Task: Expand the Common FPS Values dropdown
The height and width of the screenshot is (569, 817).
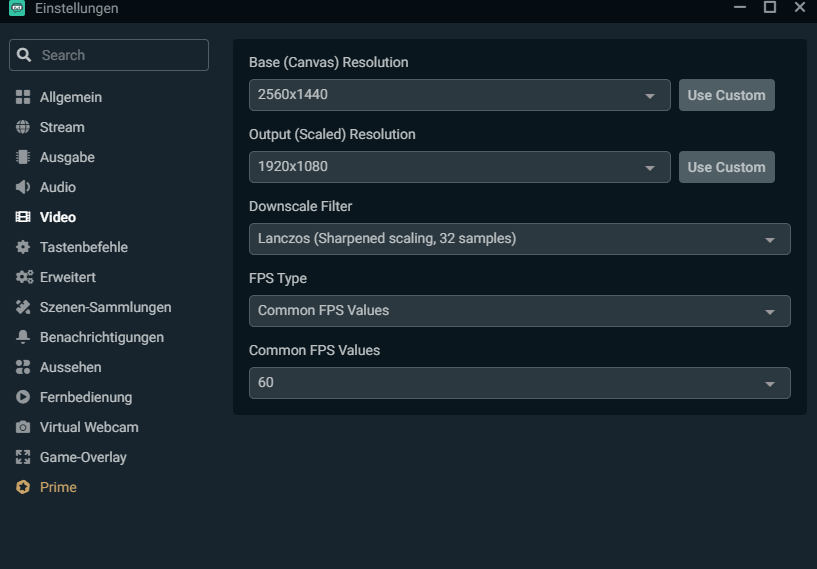Action: [519, 383]
